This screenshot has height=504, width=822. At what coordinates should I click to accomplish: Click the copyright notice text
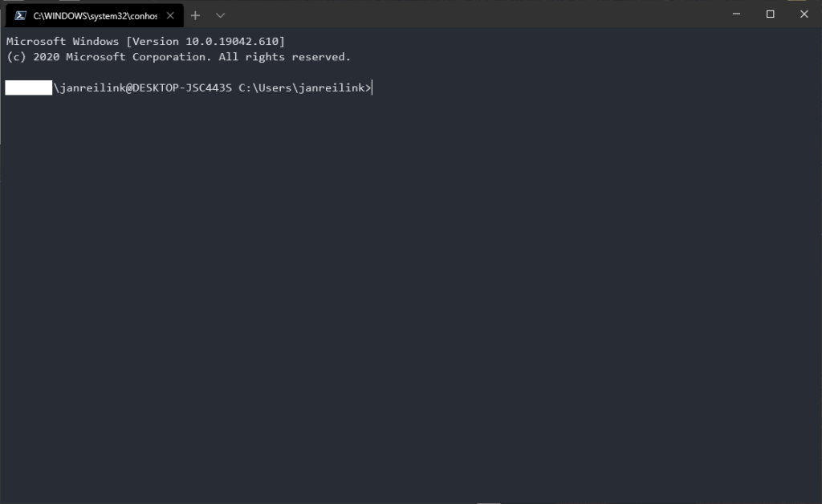tap(177, 56)
